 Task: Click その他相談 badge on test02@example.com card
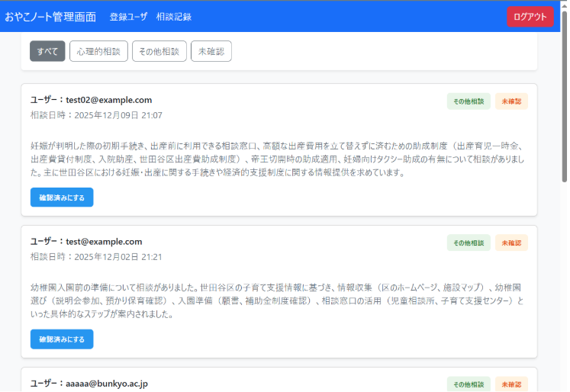pos(469,101)
